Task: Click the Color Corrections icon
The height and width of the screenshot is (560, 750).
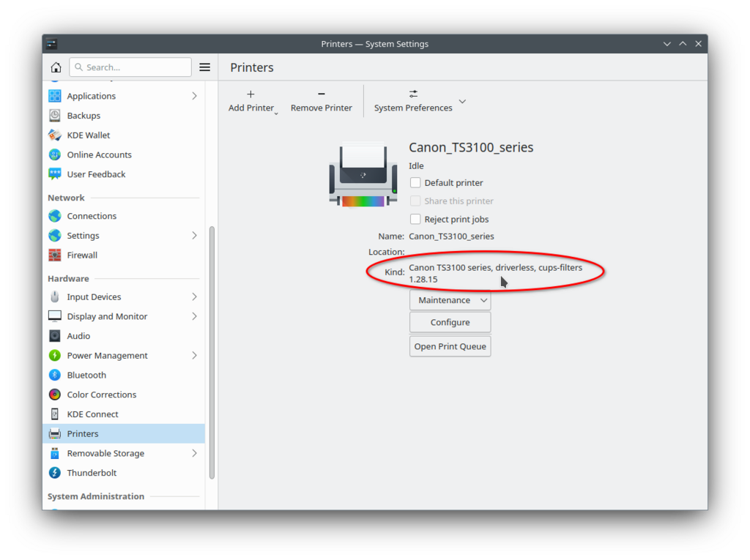Action: pyautogui.click(x=55, y=395)
